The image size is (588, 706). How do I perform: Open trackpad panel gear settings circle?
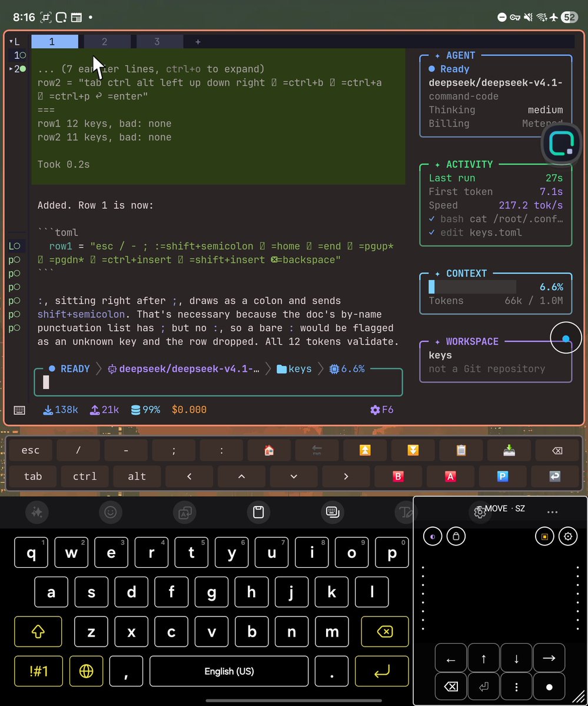point(568,537)
